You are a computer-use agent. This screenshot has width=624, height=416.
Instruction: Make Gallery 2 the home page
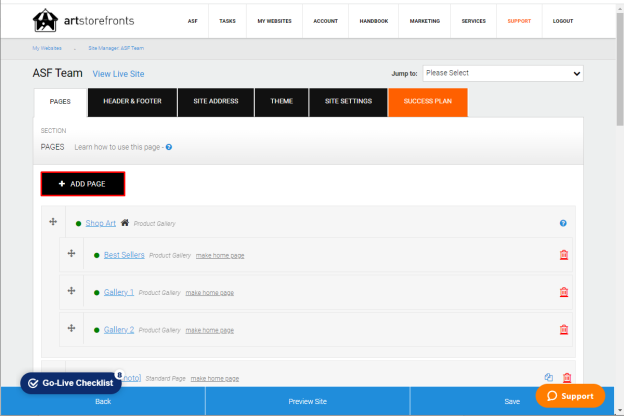click(210, 330)
